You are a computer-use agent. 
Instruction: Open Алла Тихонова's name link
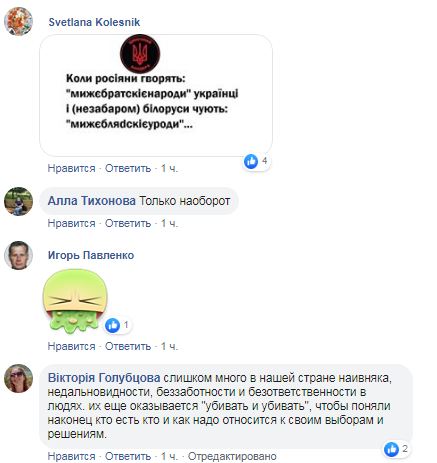click(x=92, y=201)
